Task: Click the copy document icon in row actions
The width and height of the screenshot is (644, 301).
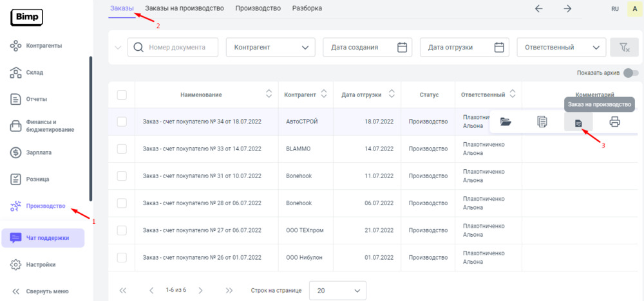Action: (542, 122)
